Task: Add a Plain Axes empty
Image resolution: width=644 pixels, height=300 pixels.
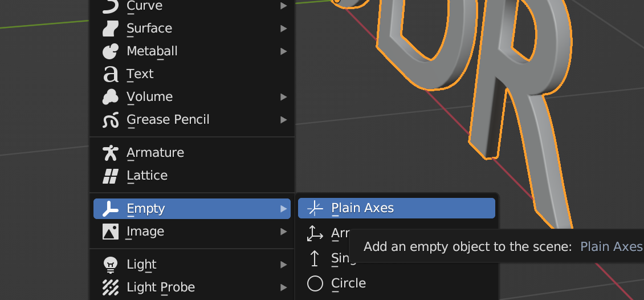Action: (362, 208)
